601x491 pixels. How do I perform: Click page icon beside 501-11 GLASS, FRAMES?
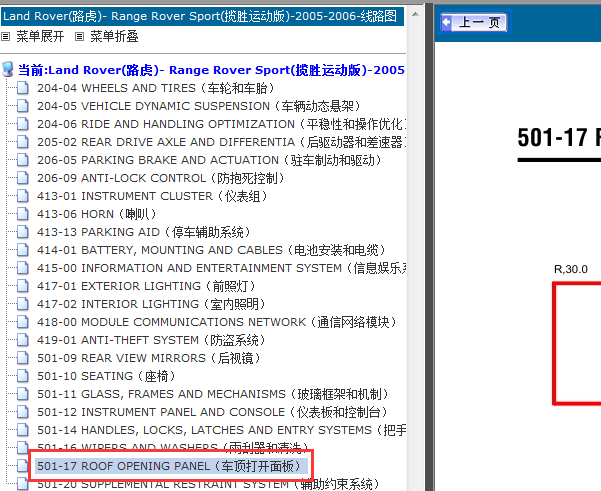click(x=23, y=394)
